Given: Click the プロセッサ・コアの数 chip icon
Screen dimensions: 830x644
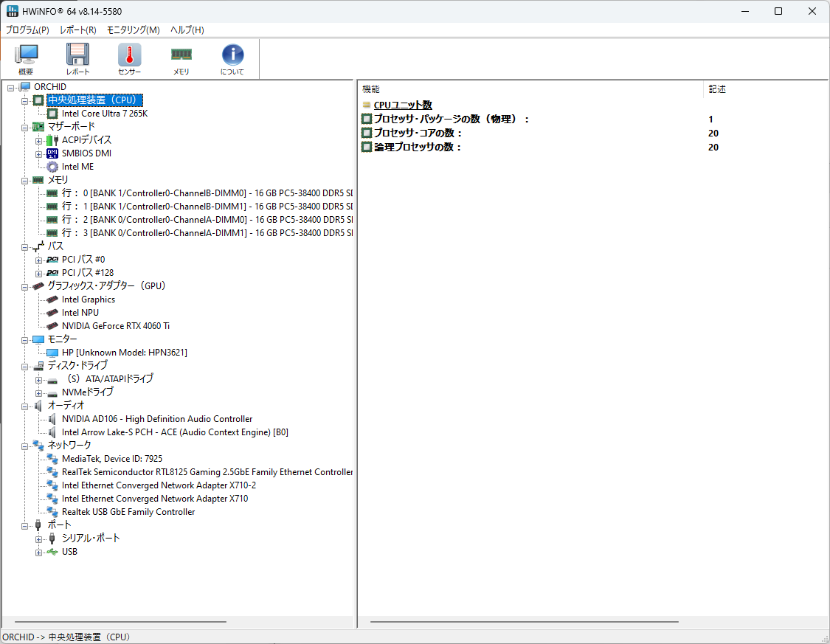Looking at the screenshot, I should [366, 133].
